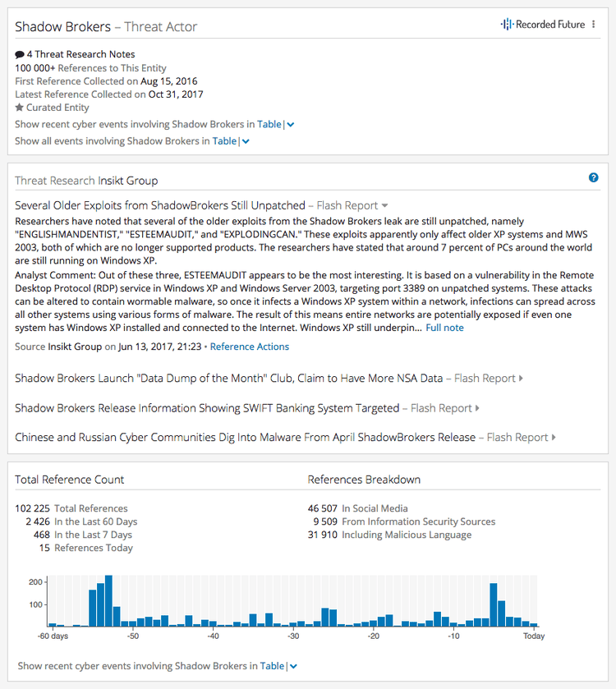Click the Insikt Group source name
Screen dimensions: 616x689
click(74, 347)
